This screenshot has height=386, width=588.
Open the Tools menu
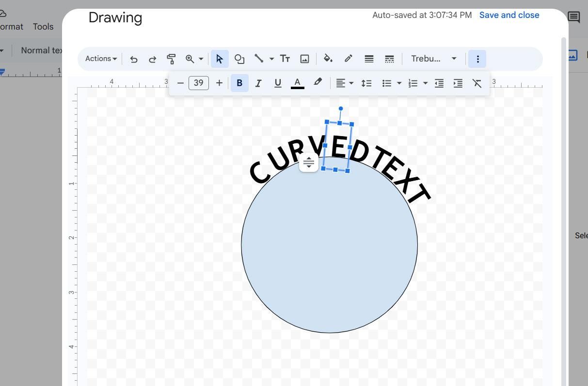click(x=43, y=27)
